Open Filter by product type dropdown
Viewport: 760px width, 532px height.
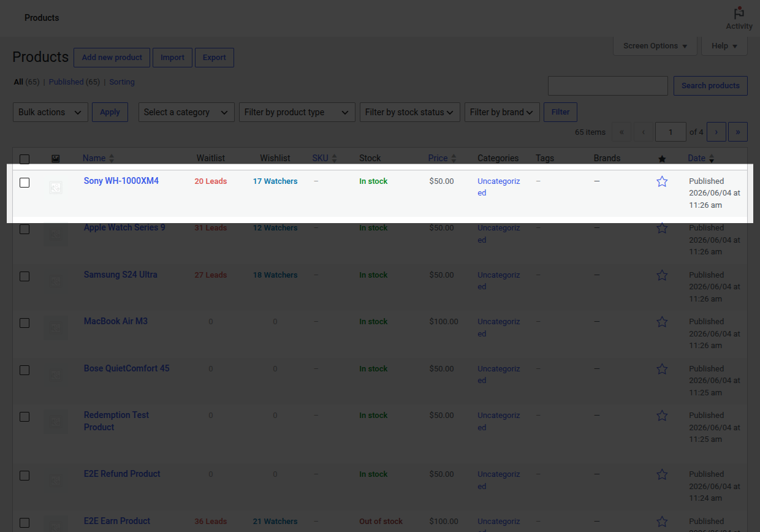[297, 112]
